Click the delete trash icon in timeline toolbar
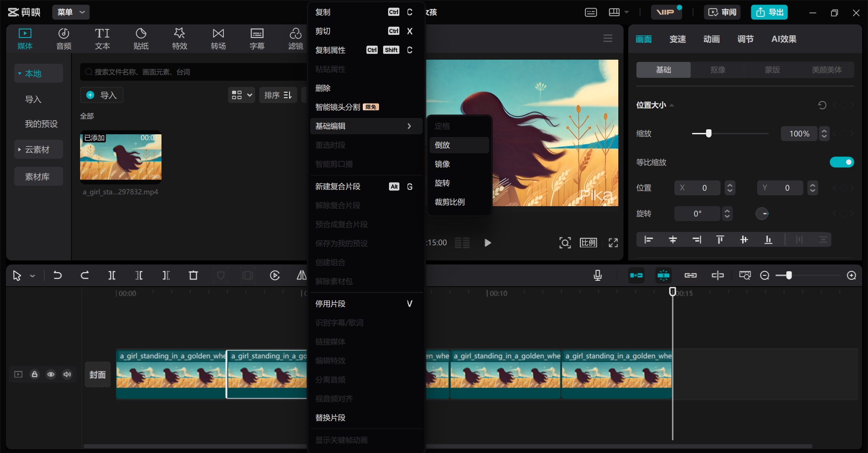The width and height of the screenshot is (868, 453). (193, 275)
